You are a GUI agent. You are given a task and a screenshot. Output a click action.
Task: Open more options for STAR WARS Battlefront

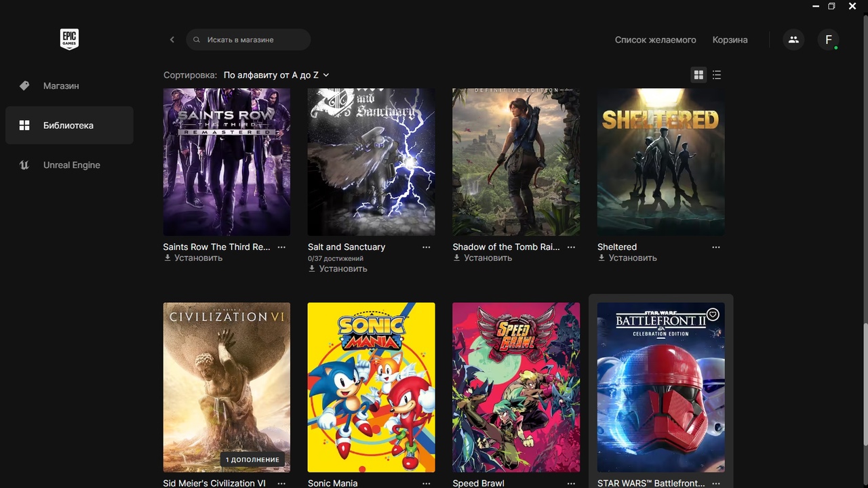[x=716, y=483]
